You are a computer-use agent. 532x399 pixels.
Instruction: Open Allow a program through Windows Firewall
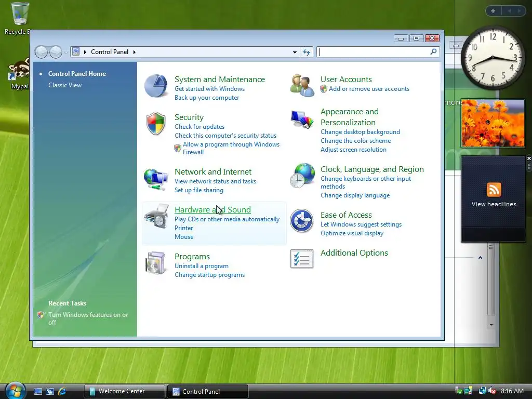point(231,148)
